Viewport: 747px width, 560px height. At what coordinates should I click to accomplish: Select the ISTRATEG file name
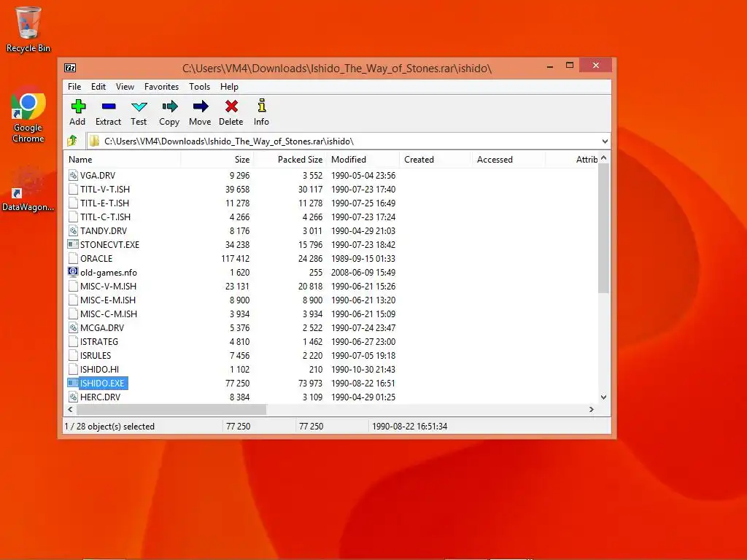(99, 341)
